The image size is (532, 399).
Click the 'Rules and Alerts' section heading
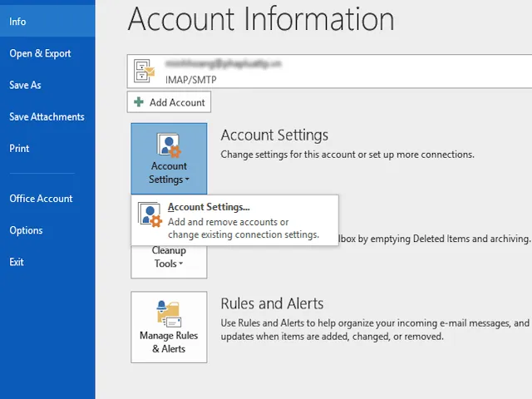272,303
